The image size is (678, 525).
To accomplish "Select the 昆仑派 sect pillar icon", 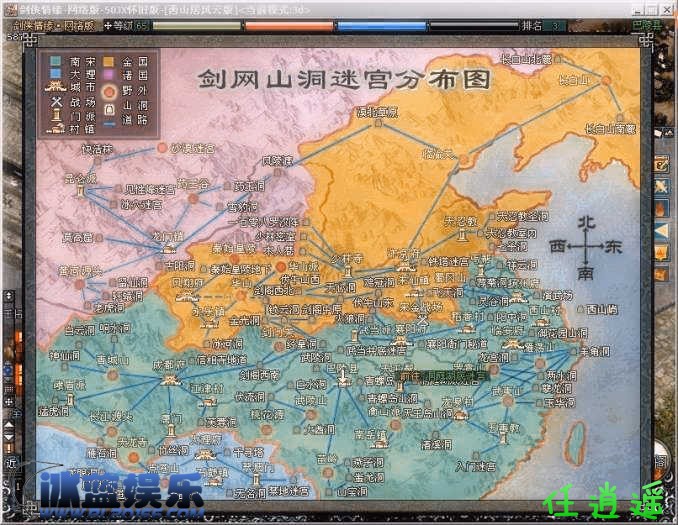I will point(80,191).
